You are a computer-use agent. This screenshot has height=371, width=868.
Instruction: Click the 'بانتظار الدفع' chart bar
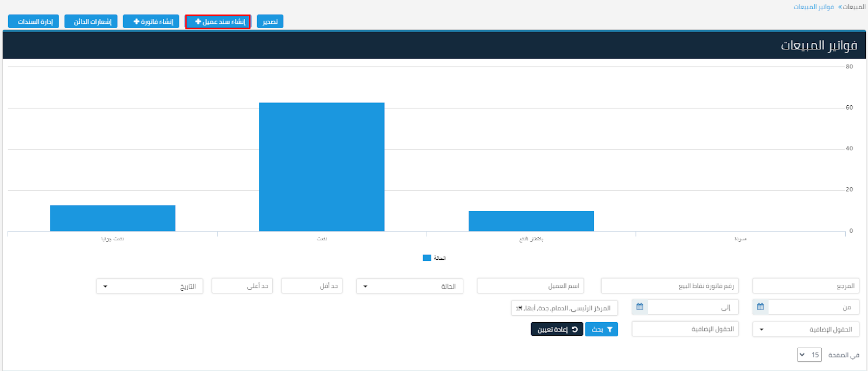point(531,221)
